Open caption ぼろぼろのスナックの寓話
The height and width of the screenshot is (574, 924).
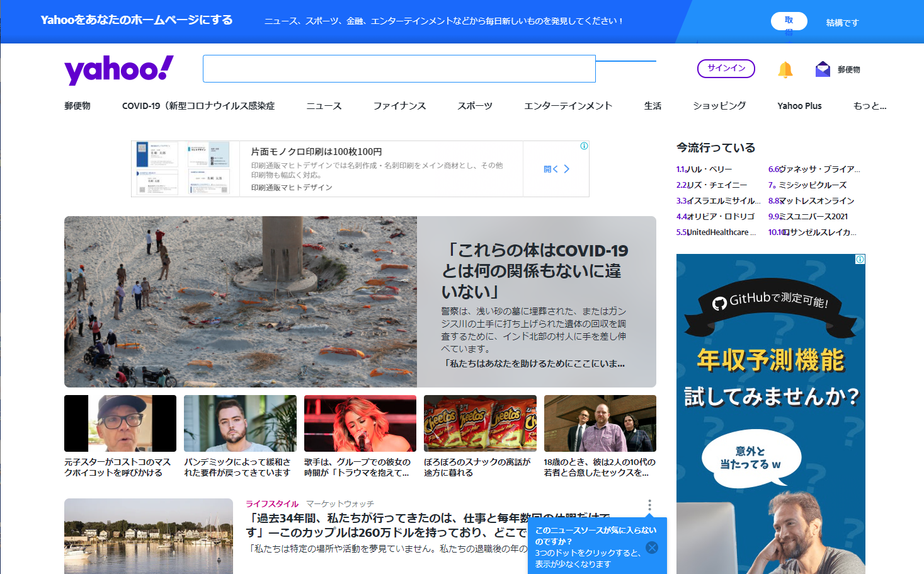click(x=477, y=467)
